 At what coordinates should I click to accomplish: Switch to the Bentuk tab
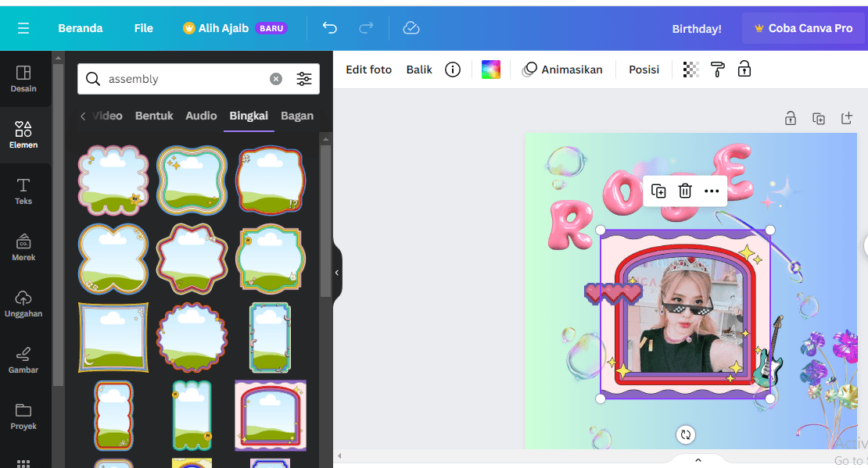[x=154, y=116]
